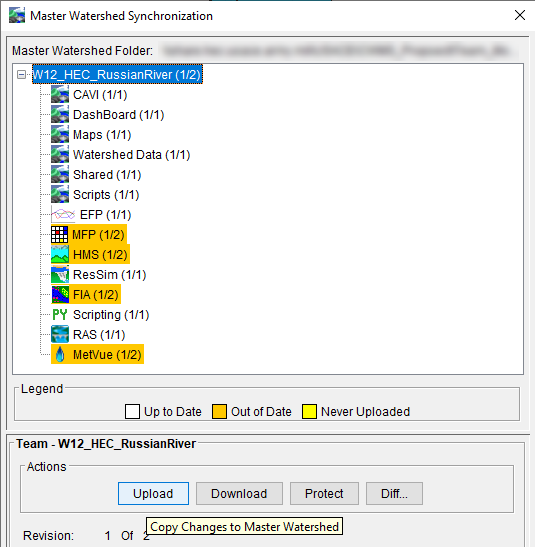Click the Never Uploaded legend text
Image resolution: width=535 pixels, height=547 pixels.
(x=365, y=412)
